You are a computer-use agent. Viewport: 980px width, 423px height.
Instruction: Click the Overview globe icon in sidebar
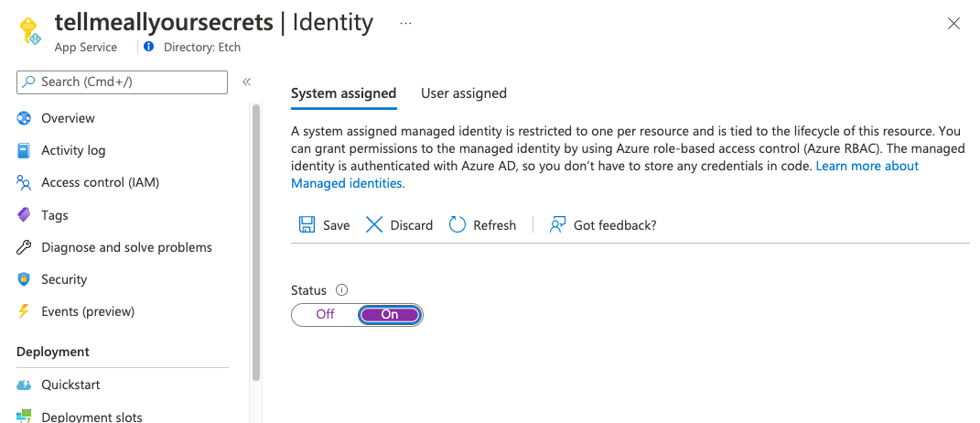click(24, 118)
